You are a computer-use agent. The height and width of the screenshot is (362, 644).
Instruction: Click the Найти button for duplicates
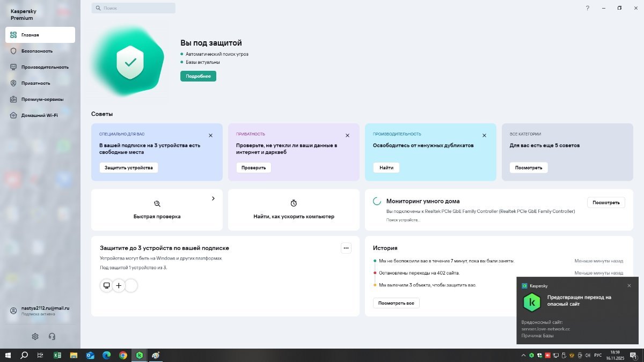386,167
